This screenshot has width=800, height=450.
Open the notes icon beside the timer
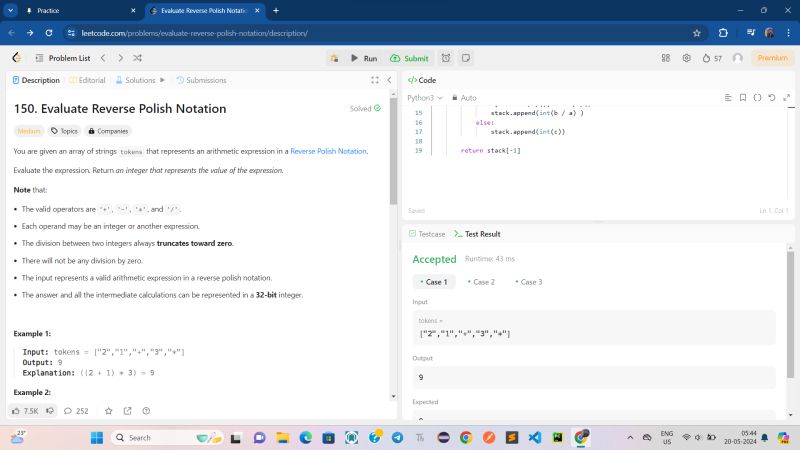(x=465, y=58)
